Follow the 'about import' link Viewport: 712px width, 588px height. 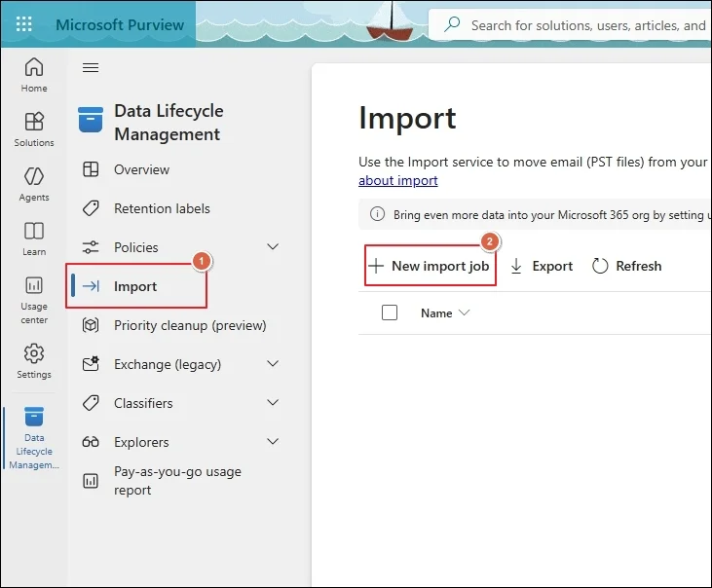(397, 180)
